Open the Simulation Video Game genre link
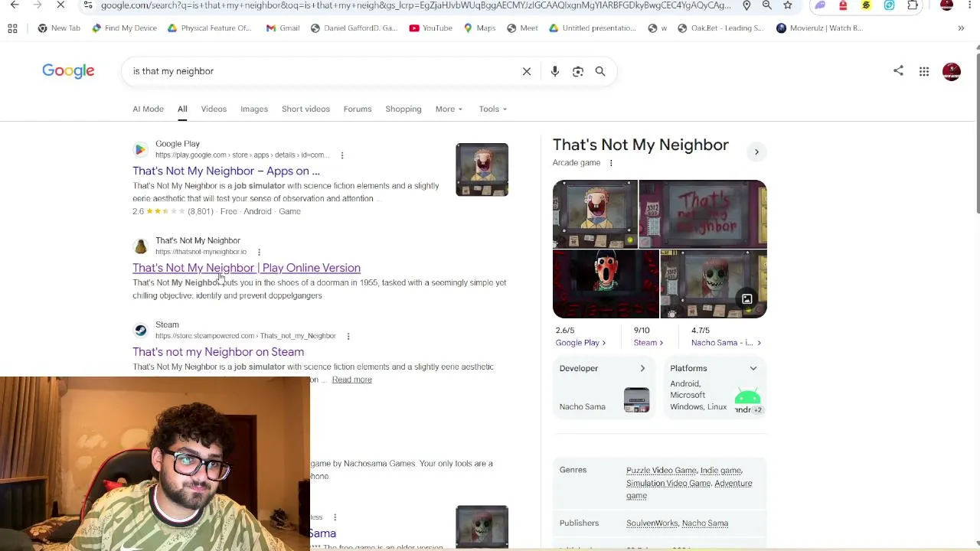Image resolution: width=980 pixels, height=551 pixels. click(668, 484)
